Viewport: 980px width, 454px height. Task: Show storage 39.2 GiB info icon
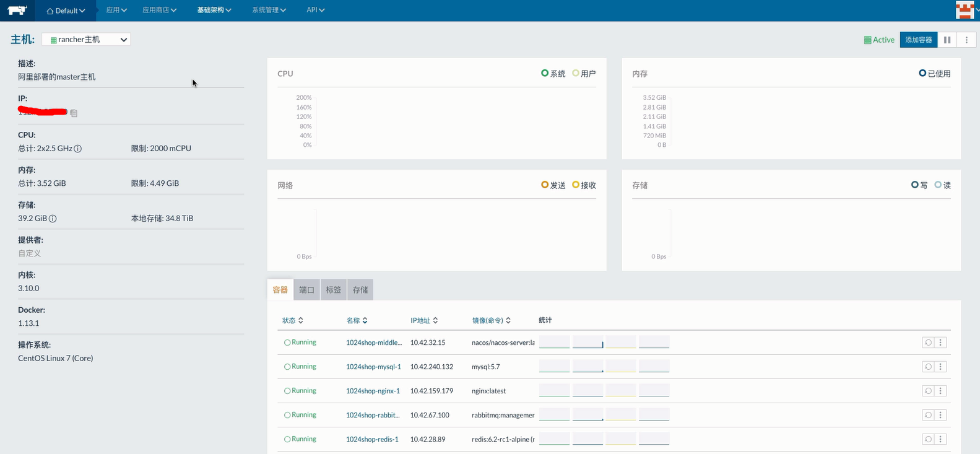click(53, 219)
